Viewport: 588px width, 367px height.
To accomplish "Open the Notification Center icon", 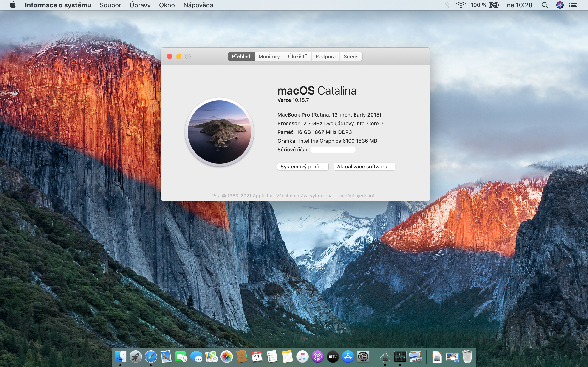I will (x=574, y=5).
